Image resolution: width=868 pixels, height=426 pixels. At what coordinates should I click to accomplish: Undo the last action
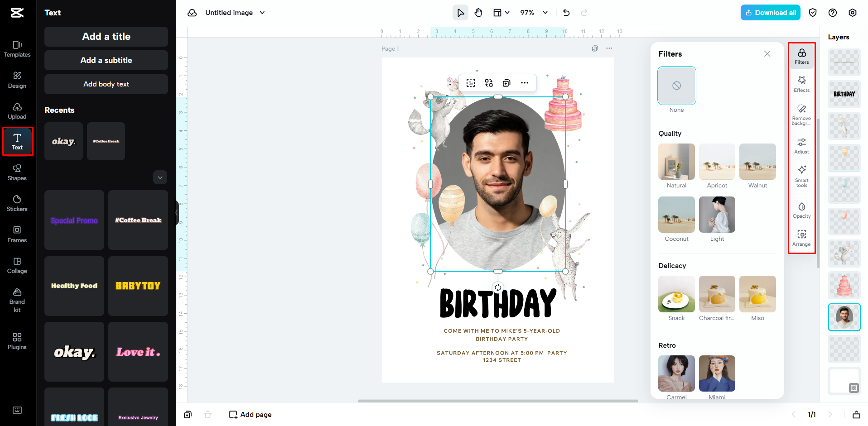(566, 12)
